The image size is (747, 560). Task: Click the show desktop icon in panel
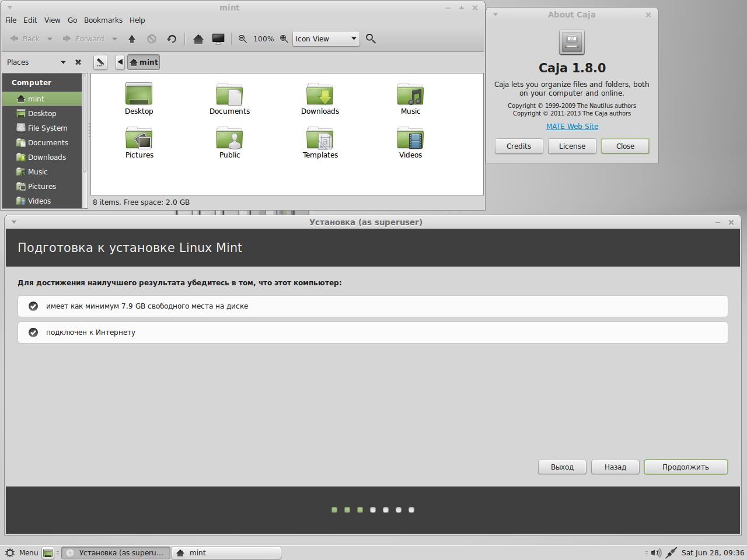48,553
